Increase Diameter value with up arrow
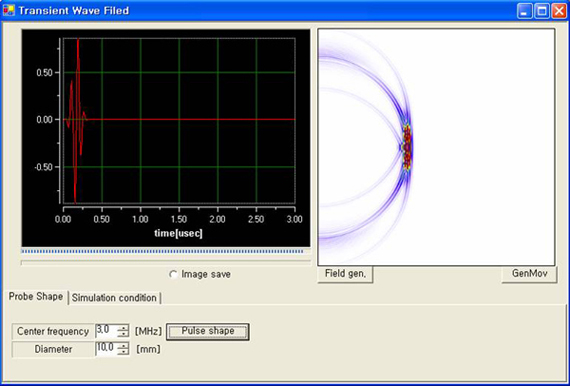This screenshot has width=570, height=386. (x=124, y=345)
